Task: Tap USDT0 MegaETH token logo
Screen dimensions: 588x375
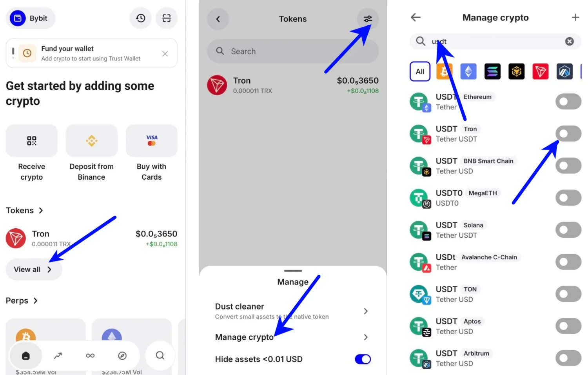Action: coord(420,198)
